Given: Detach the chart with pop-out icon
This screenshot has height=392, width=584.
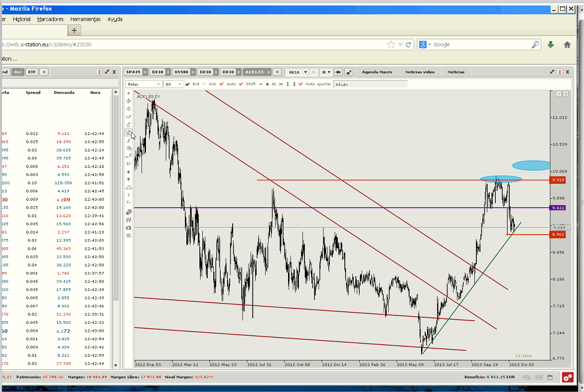Looking at the screenshot, I should (x=349, y=72).
